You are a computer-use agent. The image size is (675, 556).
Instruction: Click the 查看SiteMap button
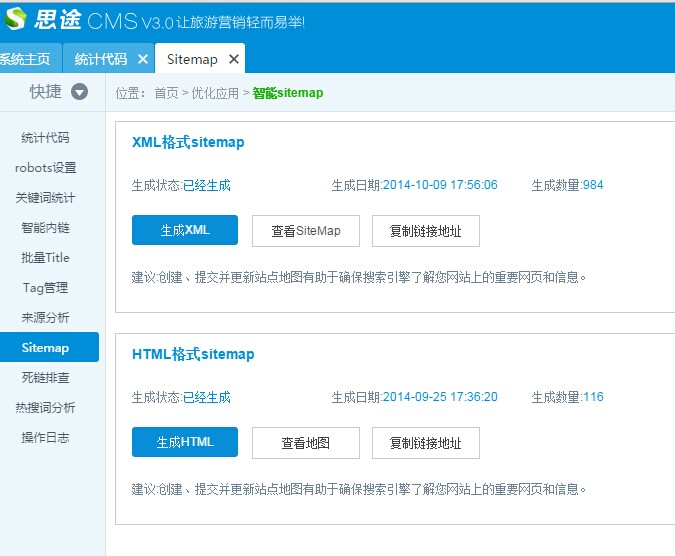306,230
